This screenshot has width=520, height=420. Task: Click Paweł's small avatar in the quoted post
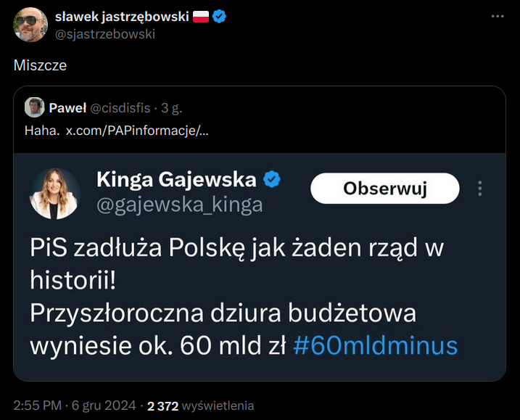click(34, 108)
